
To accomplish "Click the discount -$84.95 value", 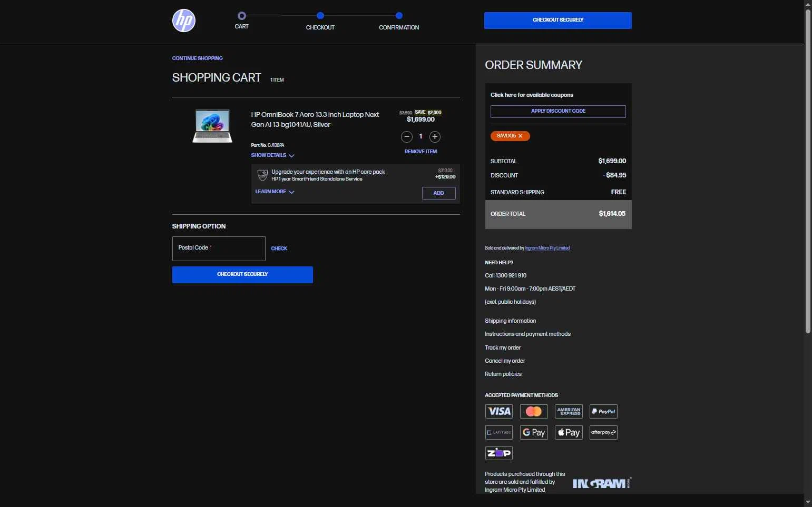I will (x=614, y=175).
